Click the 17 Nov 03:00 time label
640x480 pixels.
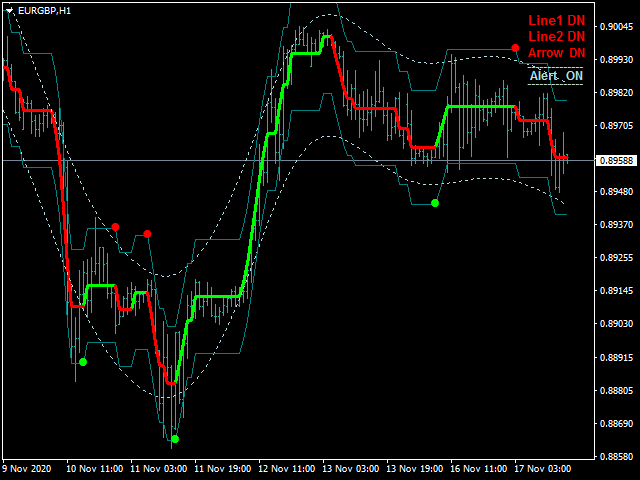(542, 468)
